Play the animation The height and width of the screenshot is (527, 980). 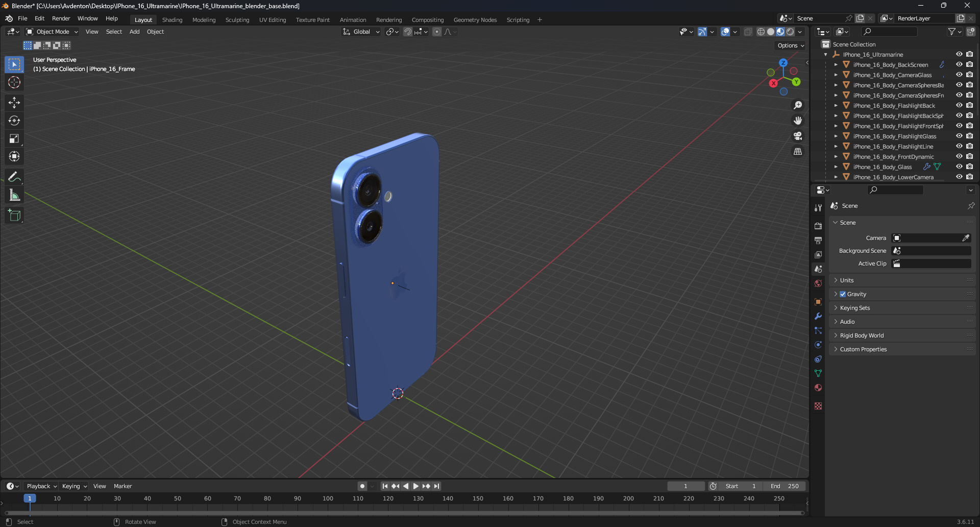(x=415, y=486)
